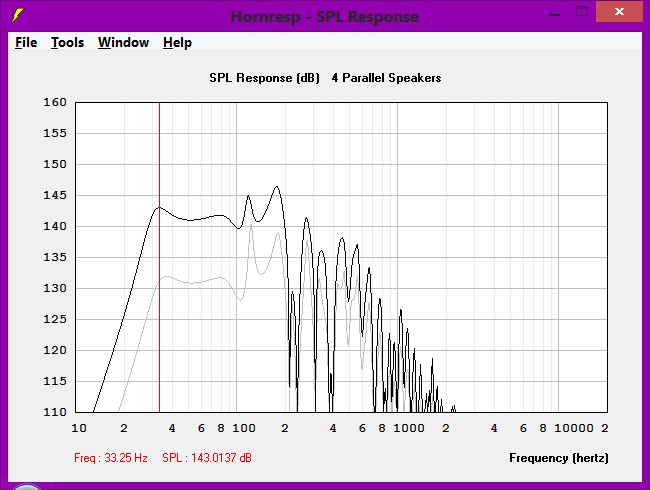The width and height of the screenshot is (650, 490).
Task: Click the 'SPL : 143.0137 dB' readout
Action: [x=207, y=458]
